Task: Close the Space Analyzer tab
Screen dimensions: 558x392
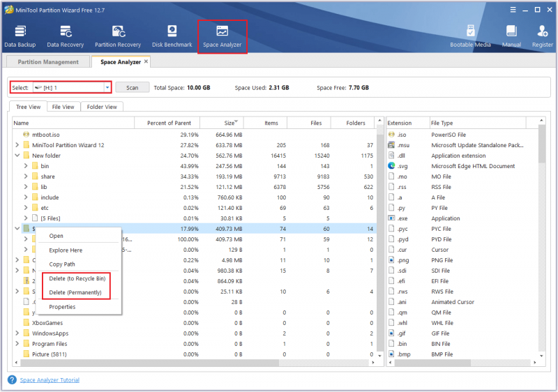Action: coord(146,61)
